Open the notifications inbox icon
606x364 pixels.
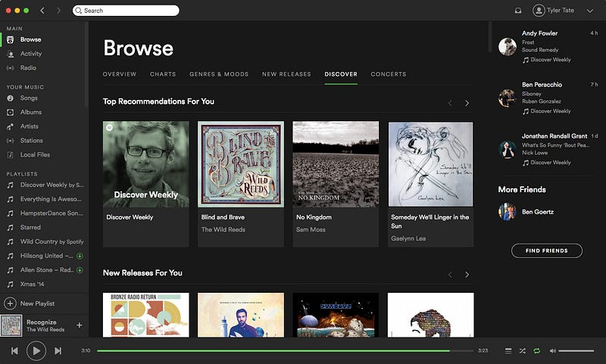(518, 11)
